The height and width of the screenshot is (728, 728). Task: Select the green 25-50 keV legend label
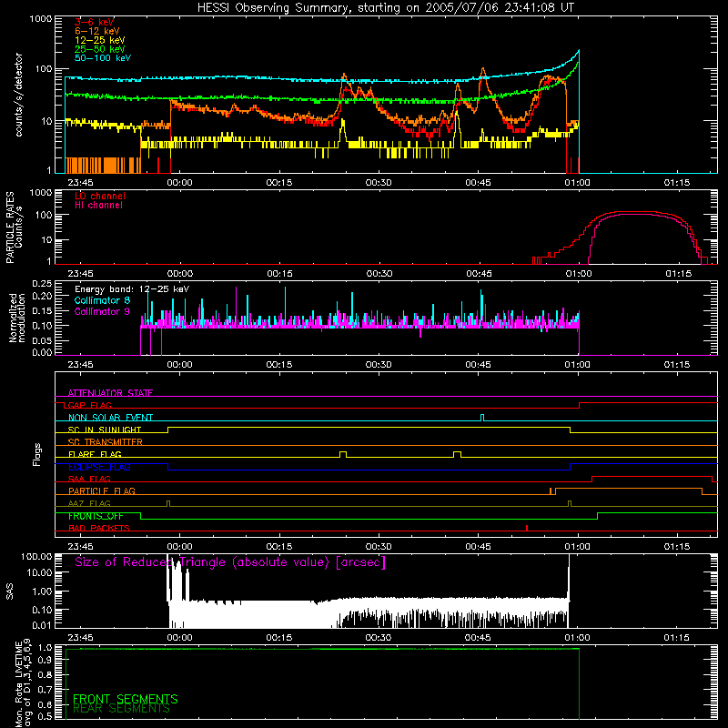[100, 49]
